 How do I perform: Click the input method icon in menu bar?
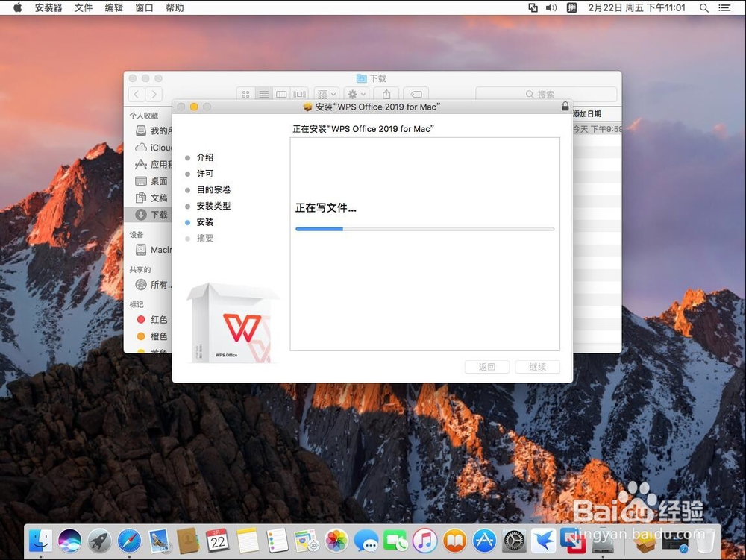pos(572,7)
